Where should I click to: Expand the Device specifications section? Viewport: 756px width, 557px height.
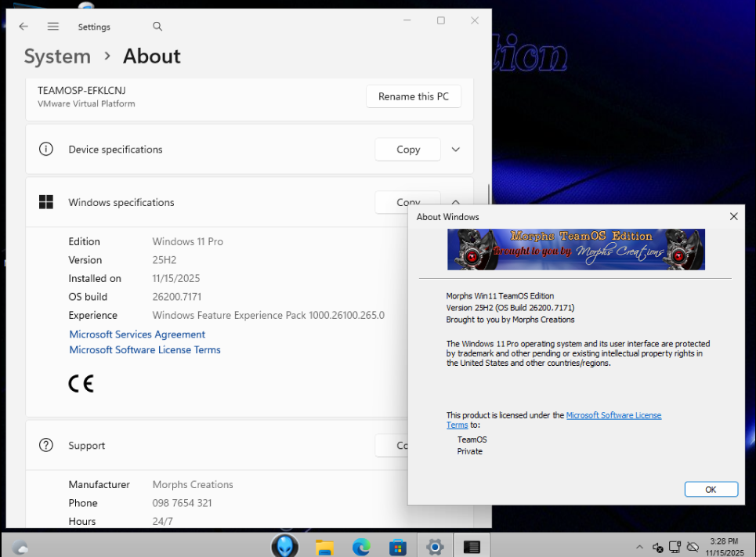456,150
